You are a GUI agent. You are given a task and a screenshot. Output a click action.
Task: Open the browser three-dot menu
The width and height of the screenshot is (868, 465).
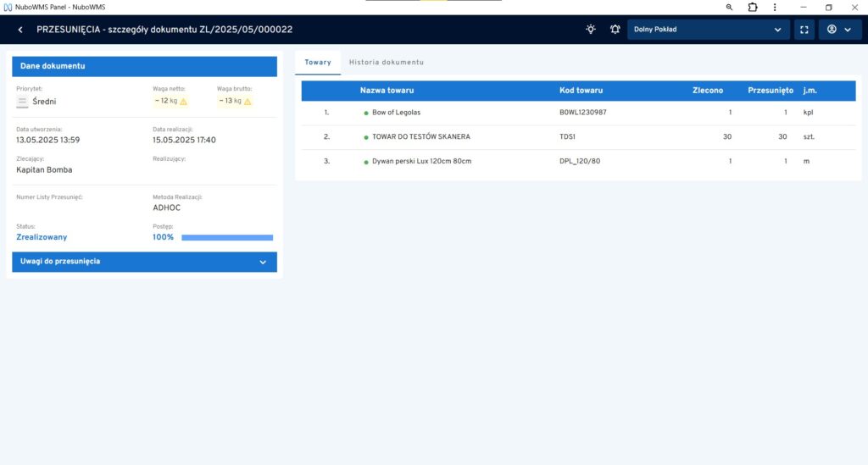point(776,7)
